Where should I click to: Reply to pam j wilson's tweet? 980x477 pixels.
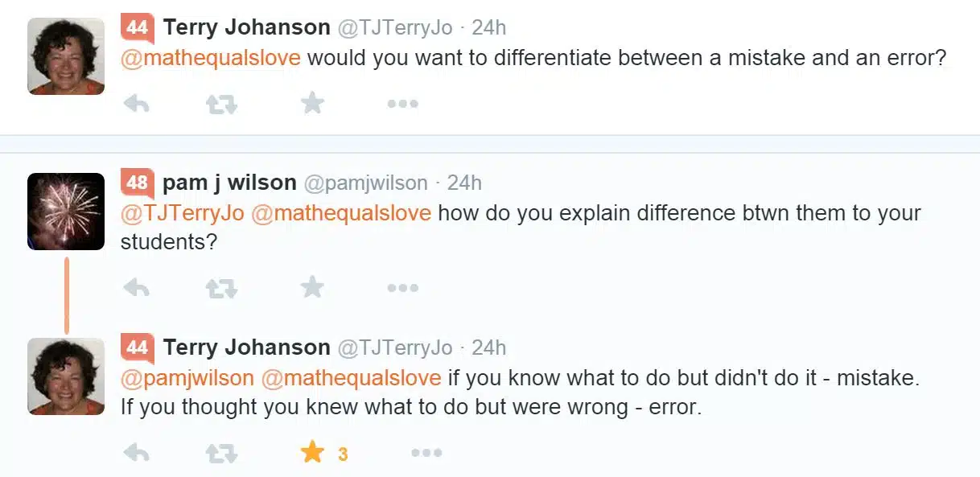point(136,287)
